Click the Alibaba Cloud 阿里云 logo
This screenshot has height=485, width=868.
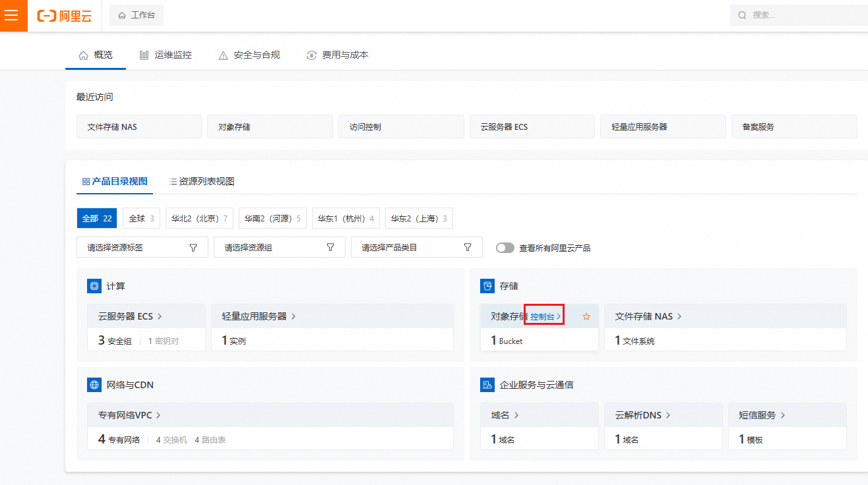coord(65,16)
